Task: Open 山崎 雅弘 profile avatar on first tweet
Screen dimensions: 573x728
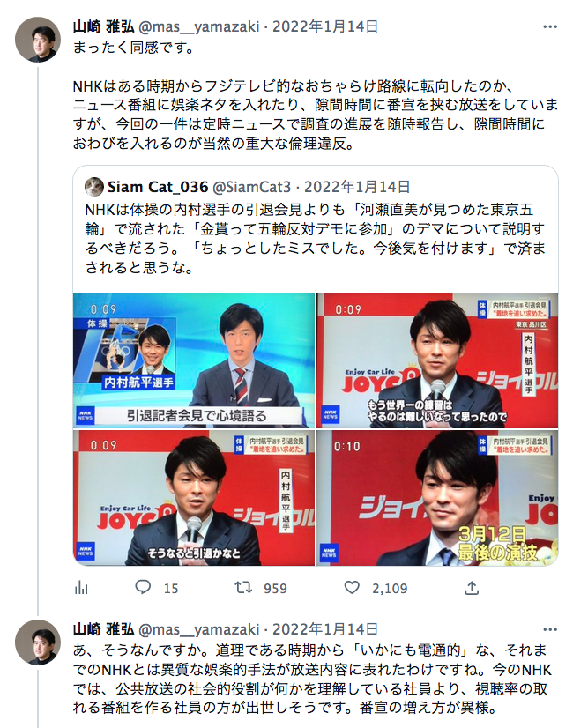Action: pyautogui.click(x=38, y=40)
